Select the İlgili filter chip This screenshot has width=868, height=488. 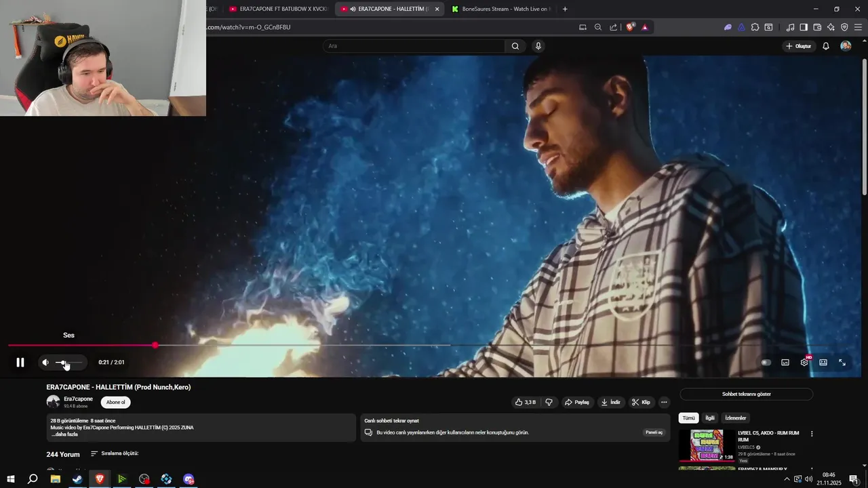pyautogui.click(x=710, y=418)
